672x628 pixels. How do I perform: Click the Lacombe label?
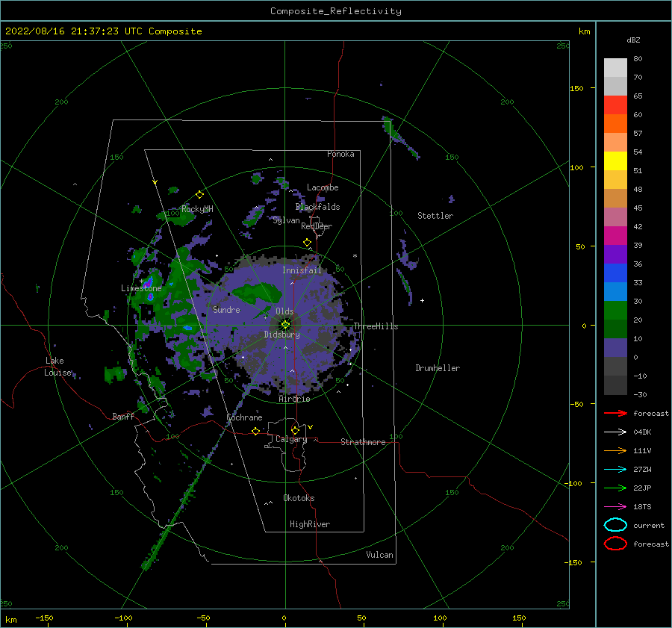tap(323, 187)
